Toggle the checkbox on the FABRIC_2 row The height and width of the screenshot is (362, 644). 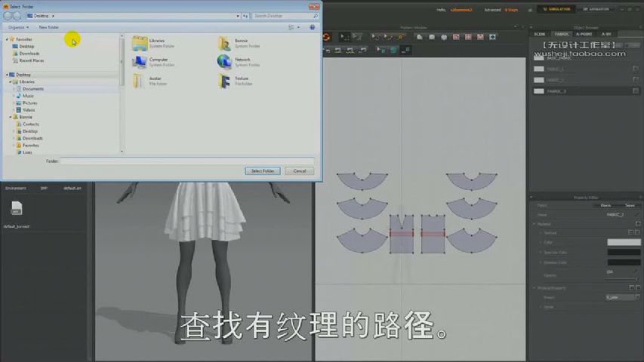636,80
